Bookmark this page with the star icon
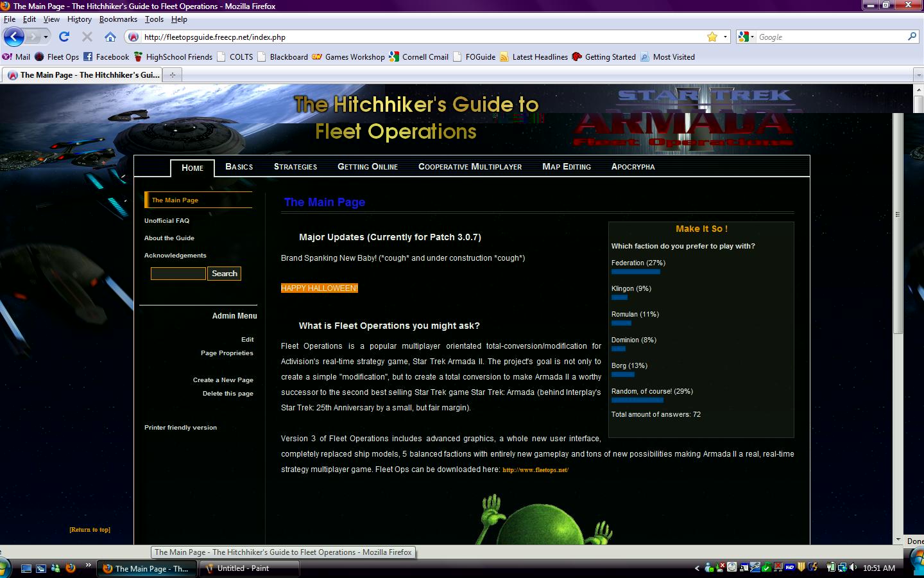 pyautogui.click(x=712, y=37)
